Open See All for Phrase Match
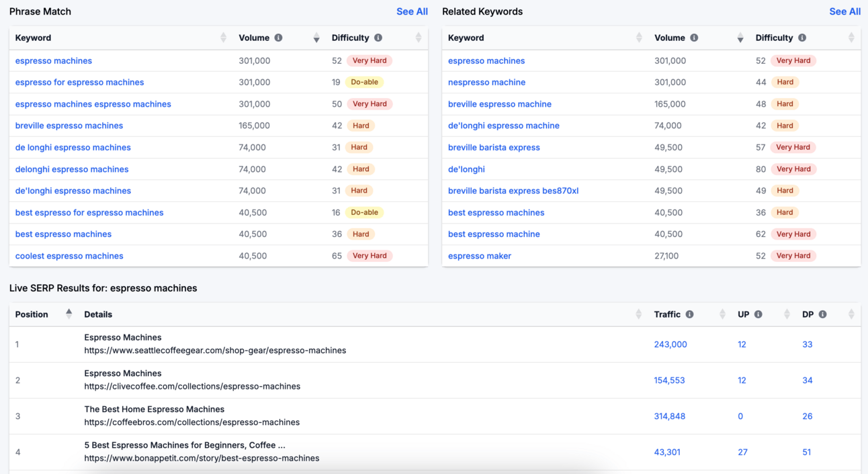868x474 pixels. tap(412, 11)
